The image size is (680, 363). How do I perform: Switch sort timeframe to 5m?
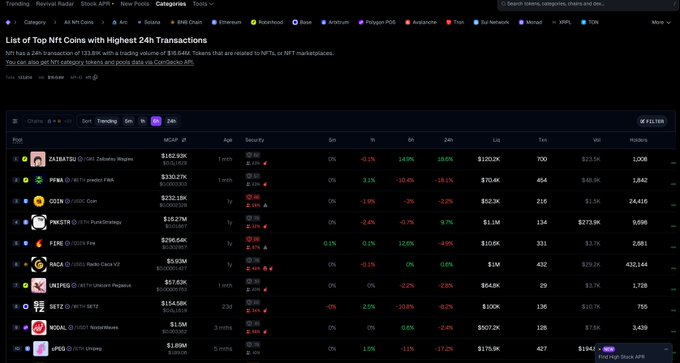(x=128, y=121)
